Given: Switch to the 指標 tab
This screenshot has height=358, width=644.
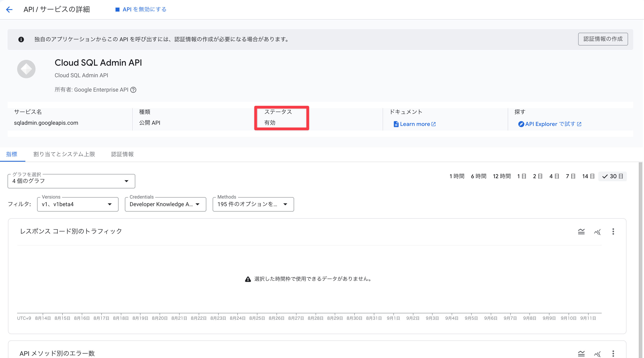Looking at the screenshot, I should 12,154.
